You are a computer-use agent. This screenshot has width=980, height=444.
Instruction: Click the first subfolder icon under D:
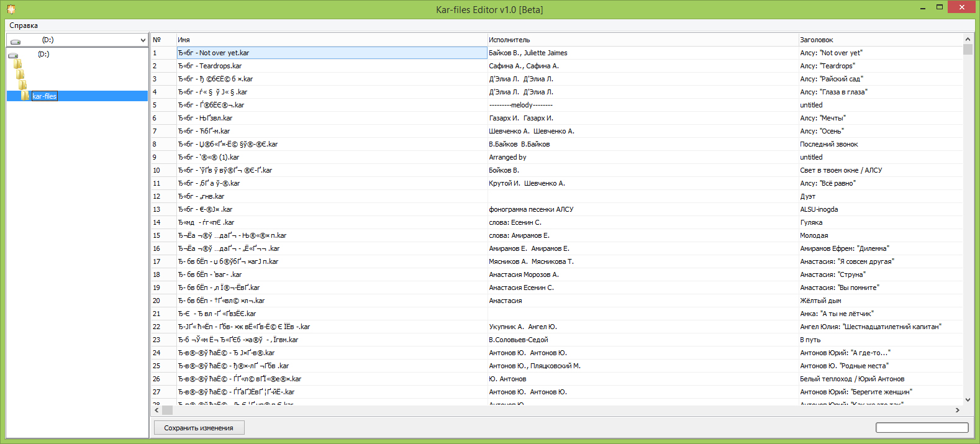[x=17, y=64]
